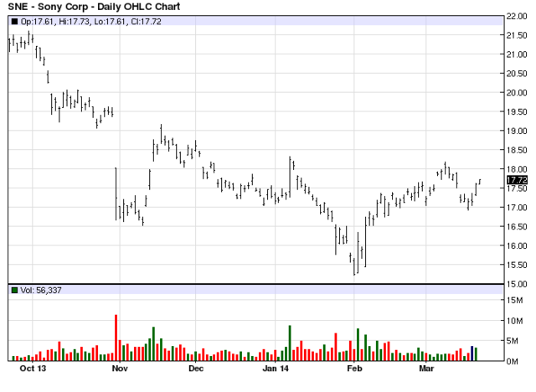Click the long gap-down OHLC bar at the start of November

click(116, 193)
